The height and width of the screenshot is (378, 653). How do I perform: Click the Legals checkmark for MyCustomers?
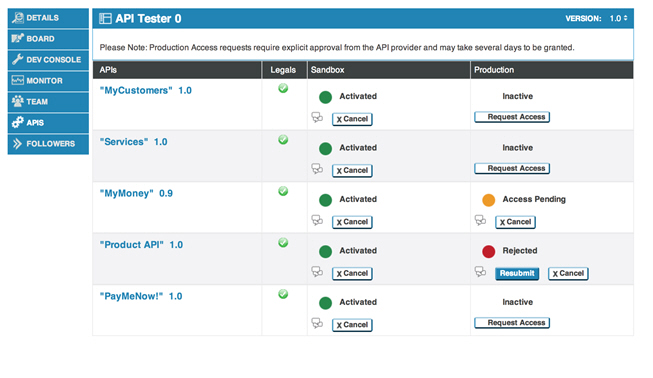(x=283, y=88)
